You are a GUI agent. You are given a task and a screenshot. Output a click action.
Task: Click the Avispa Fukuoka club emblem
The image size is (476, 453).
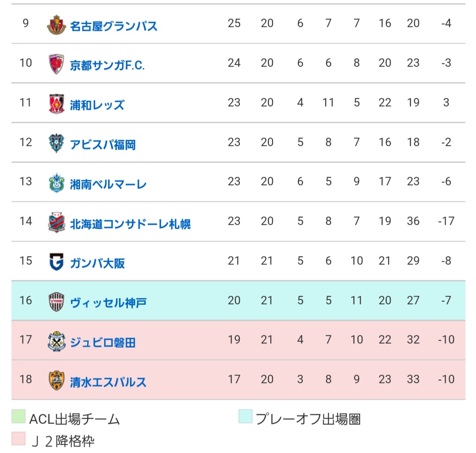pos(56,144)
